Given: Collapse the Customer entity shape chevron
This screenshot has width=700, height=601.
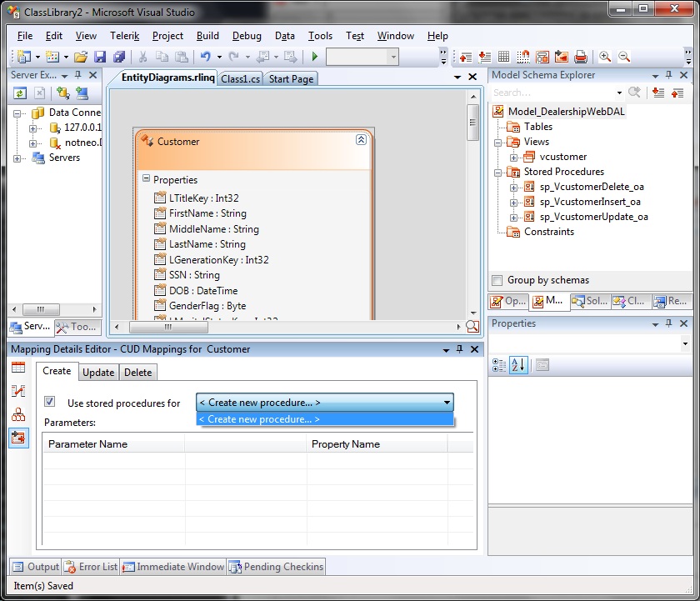Looking at the screenshot, I should (x=361, y=140).
